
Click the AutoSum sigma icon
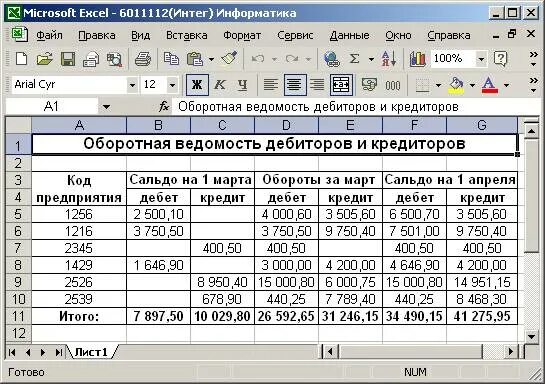[354, 59]
